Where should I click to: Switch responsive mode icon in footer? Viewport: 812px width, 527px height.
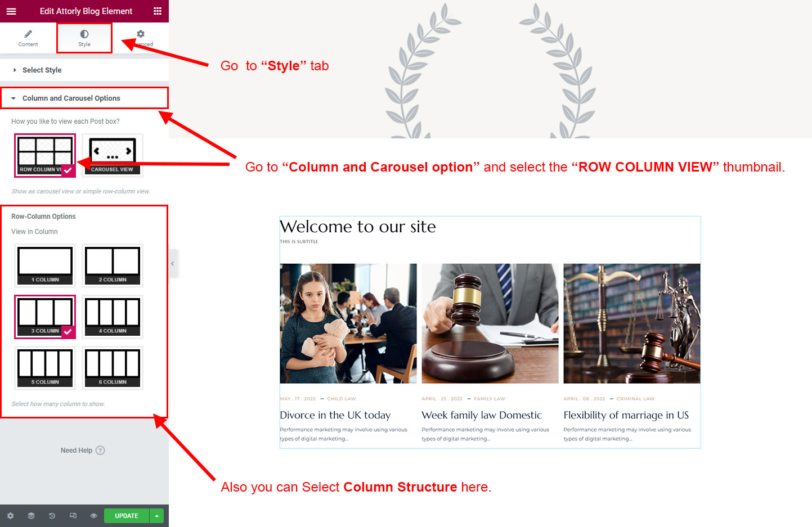(73, 516)
